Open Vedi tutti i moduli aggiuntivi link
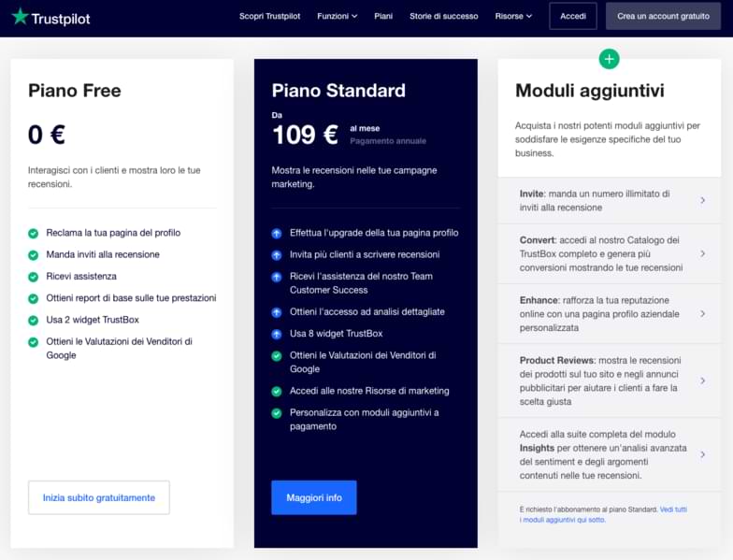 coord(604,514)
